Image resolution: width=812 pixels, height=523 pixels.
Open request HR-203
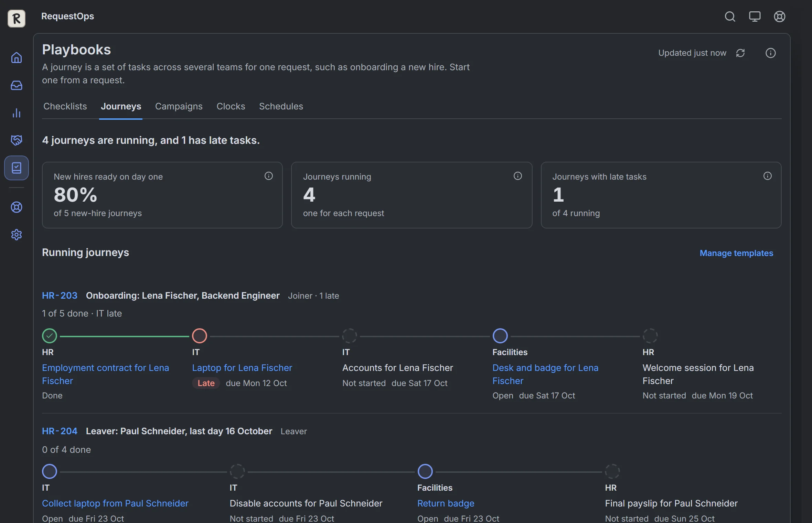pos(60,296)
